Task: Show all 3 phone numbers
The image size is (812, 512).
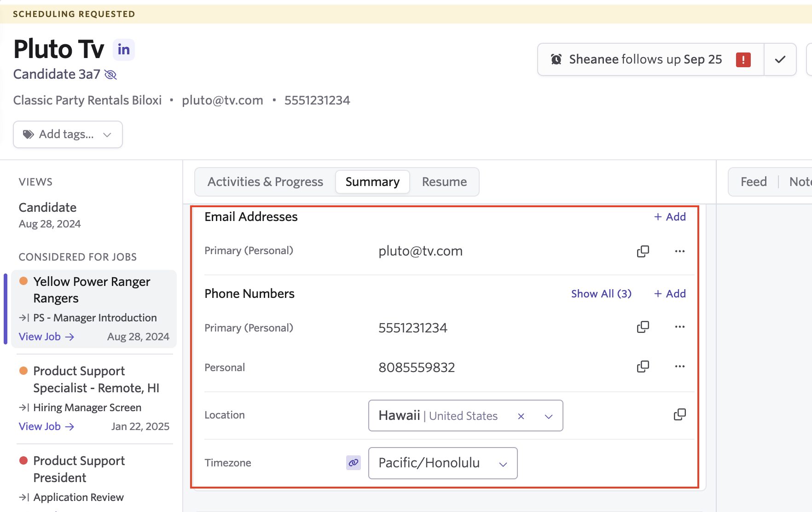Action: pos(601,294)
